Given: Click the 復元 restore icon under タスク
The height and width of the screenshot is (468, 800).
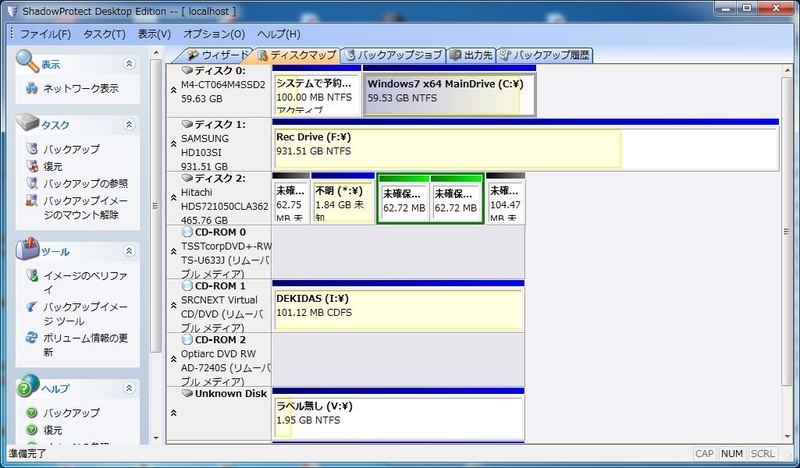Looking at the screenshot, I should (32, 166).
